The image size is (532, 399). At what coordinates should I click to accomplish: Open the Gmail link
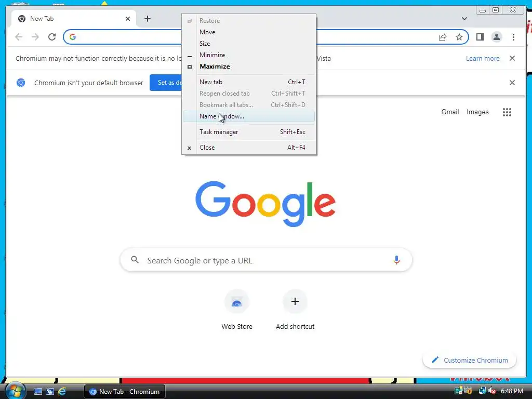click(x=450, y=112)
